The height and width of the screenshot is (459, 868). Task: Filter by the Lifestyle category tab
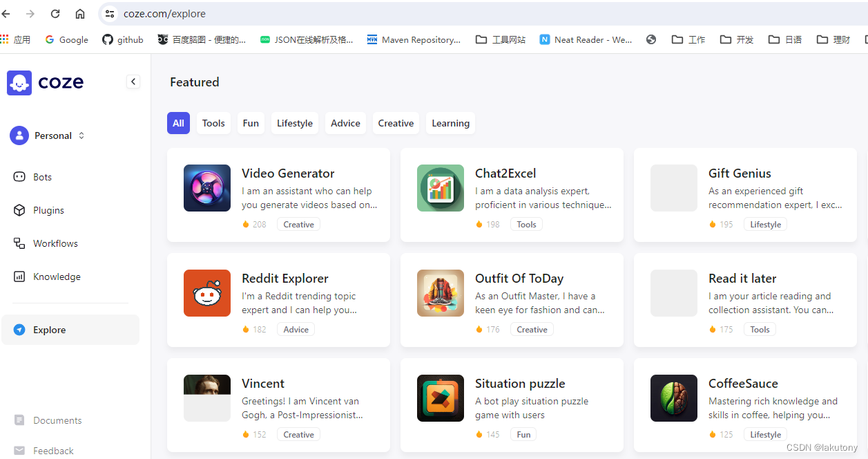295,123
